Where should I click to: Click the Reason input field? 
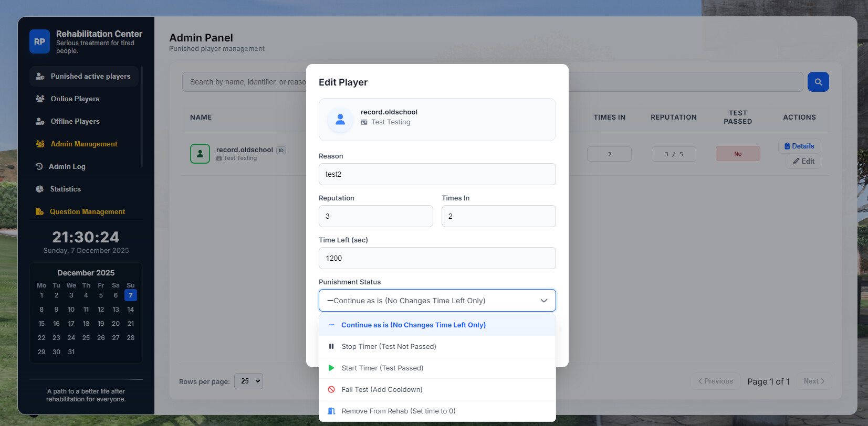click(437, 174)
